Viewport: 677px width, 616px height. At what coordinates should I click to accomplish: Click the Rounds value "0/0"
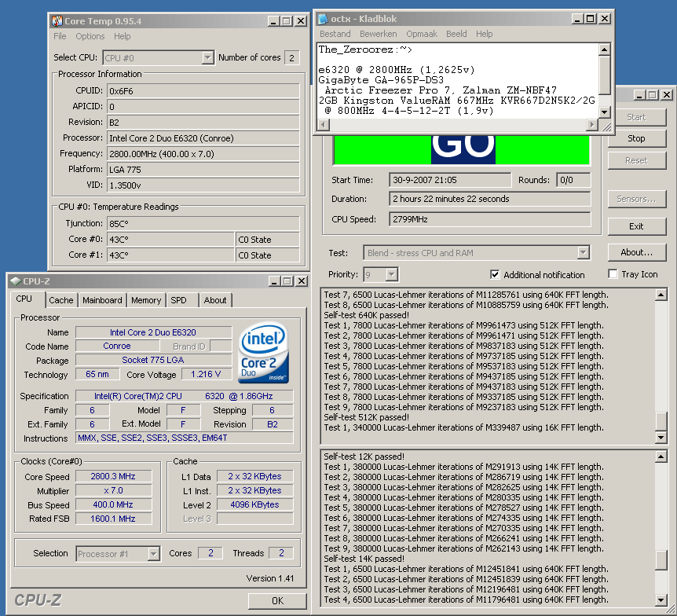(x=573, y=180)
